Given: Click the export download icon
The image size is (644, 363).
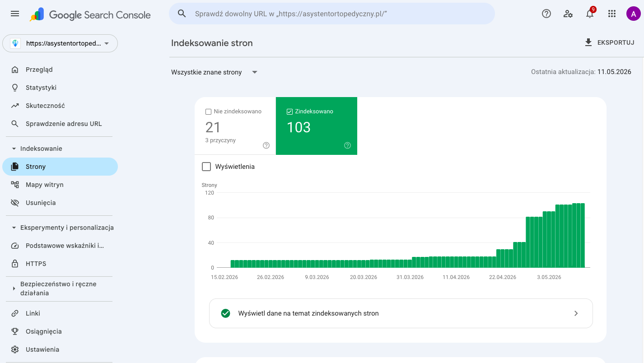Looking at the screenshot, I should (x=588, y=42).
